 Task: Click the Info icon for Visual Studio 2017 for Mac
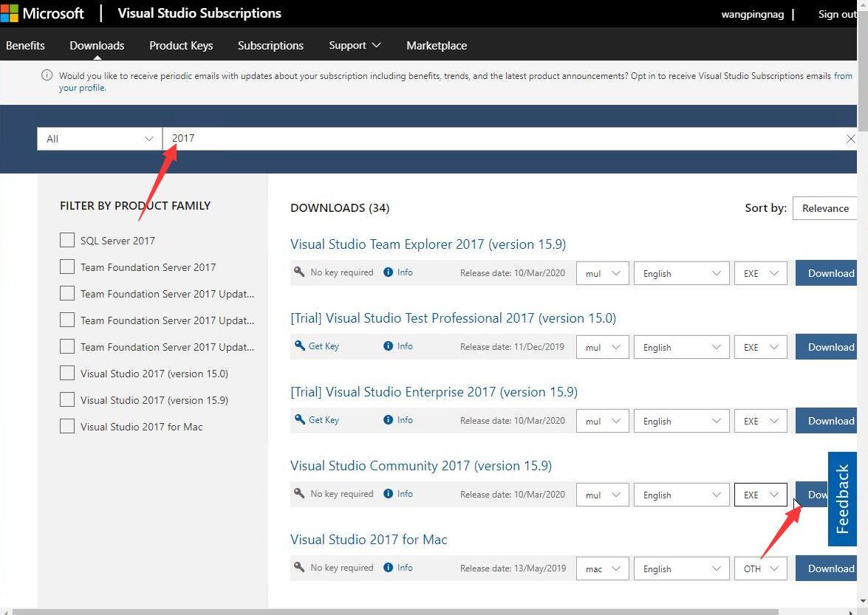389,568
